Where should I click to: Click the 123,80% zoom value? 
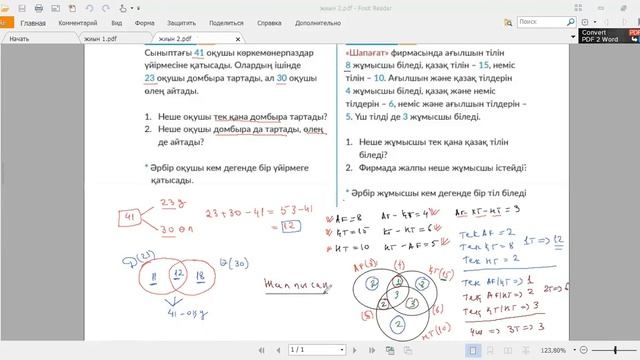553,350
